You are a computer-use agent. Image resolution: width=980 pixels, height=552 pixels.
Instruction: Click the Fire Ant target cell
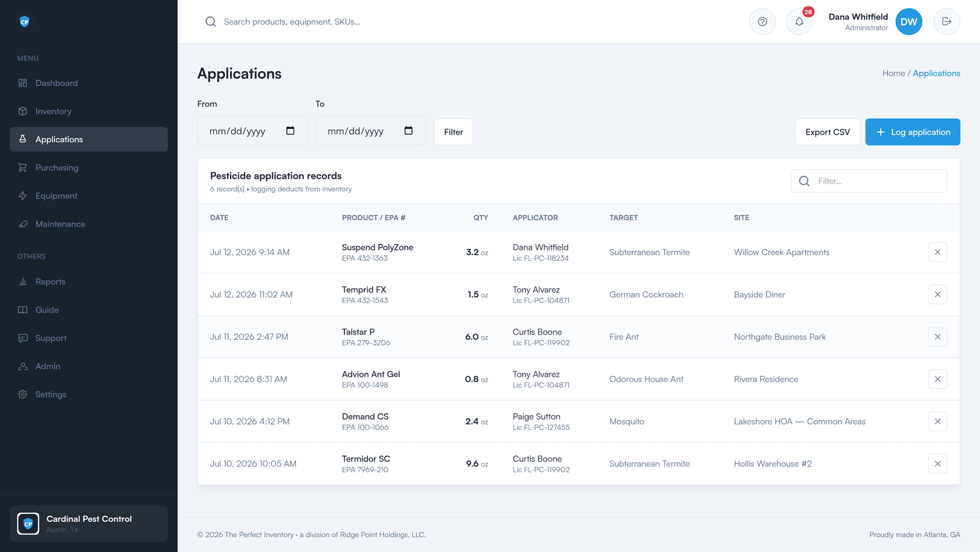tap(624, 337)
